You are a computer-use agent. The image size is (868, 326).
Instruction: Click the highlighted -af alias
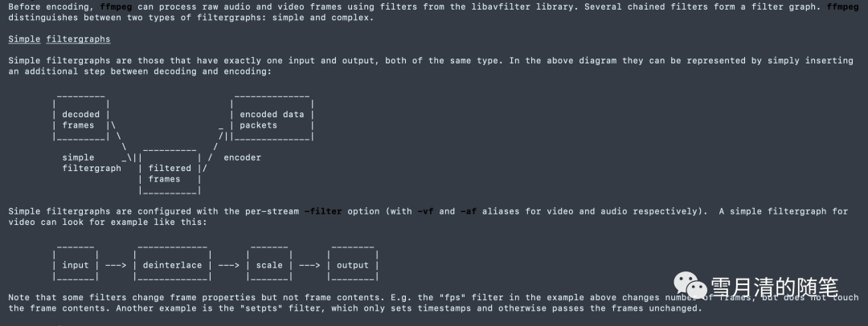469,211
